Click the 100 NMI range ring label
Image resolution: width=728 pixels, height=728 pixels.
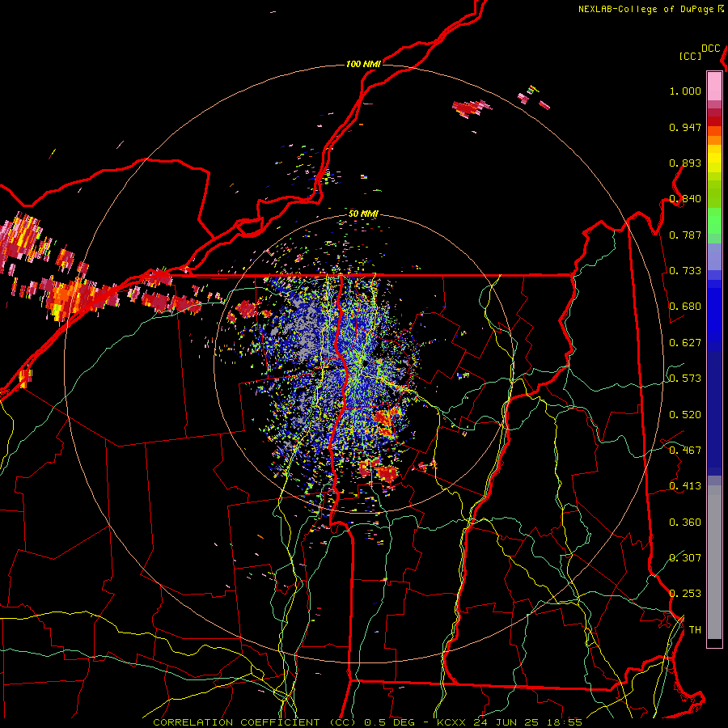(363, 64)
